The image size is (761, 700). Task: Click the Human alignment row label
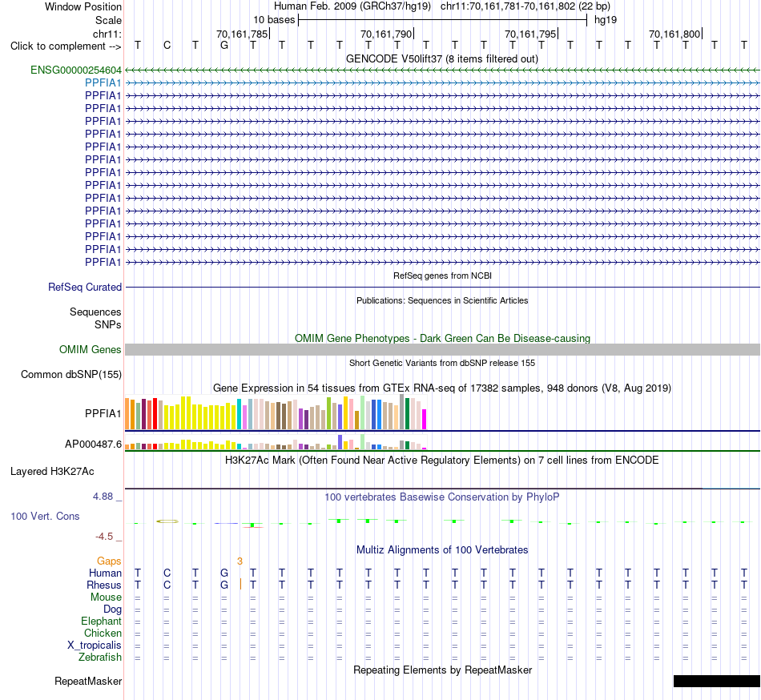(x=105, y=573)
